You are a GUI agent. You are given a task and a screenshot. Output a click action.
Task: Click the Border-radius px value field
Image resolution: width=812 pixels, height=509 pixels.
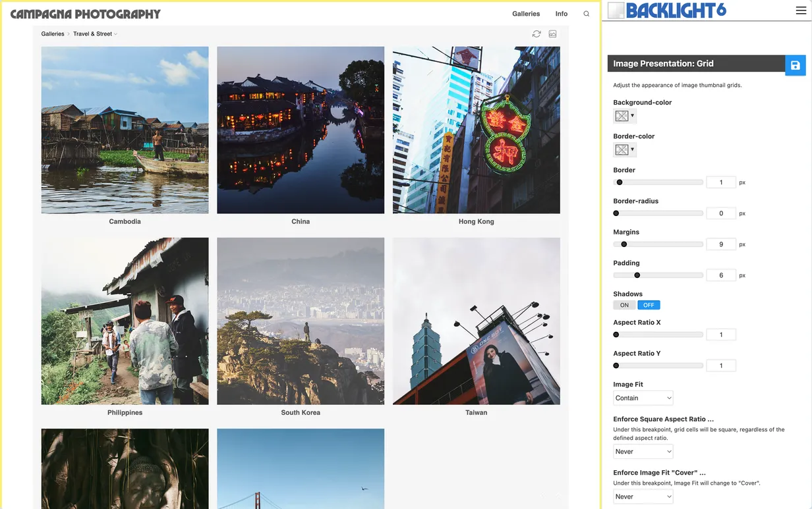click(721, 213)
